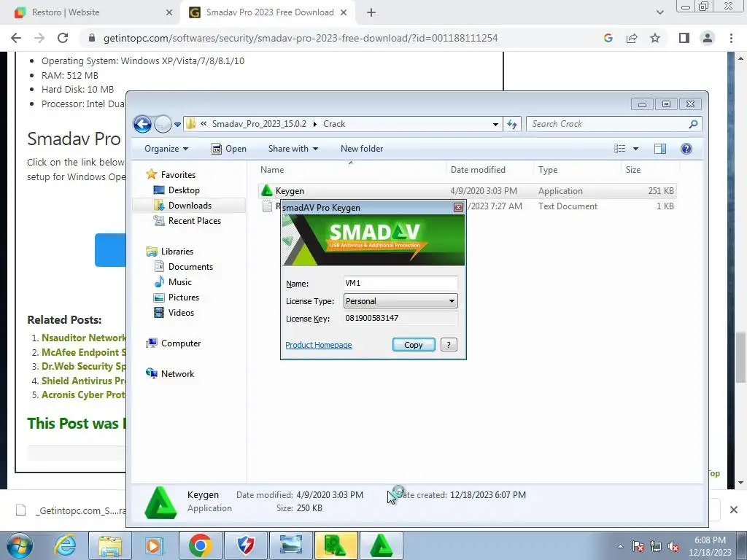Click the Explorer back arrow button
Viewport: 747px width, 560px height.
(142, 124)
